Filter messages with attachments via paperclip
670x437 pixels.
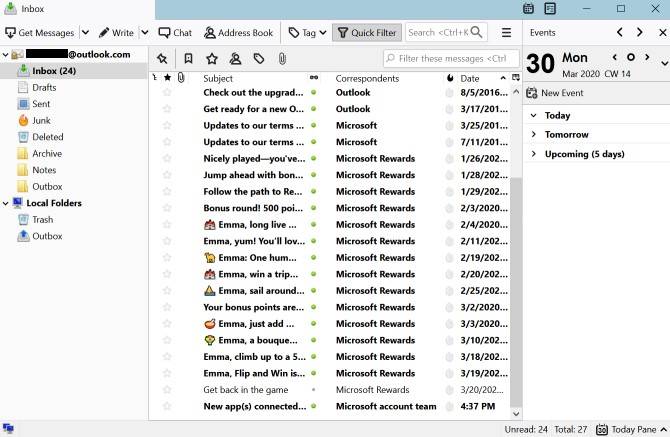282,59
